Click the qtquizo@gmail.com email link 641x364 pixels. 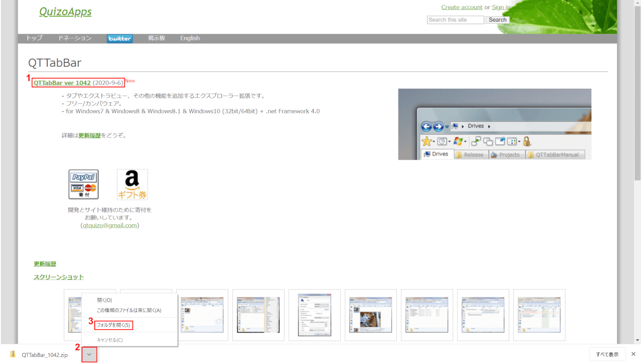(110, 226)
